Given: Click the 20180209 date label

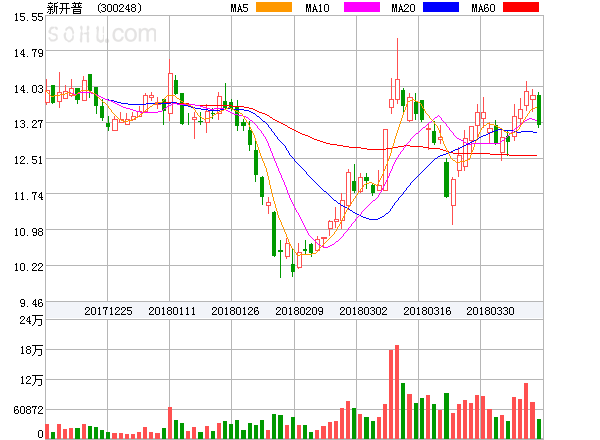Looking at the screenshot, I should point(299,311).
